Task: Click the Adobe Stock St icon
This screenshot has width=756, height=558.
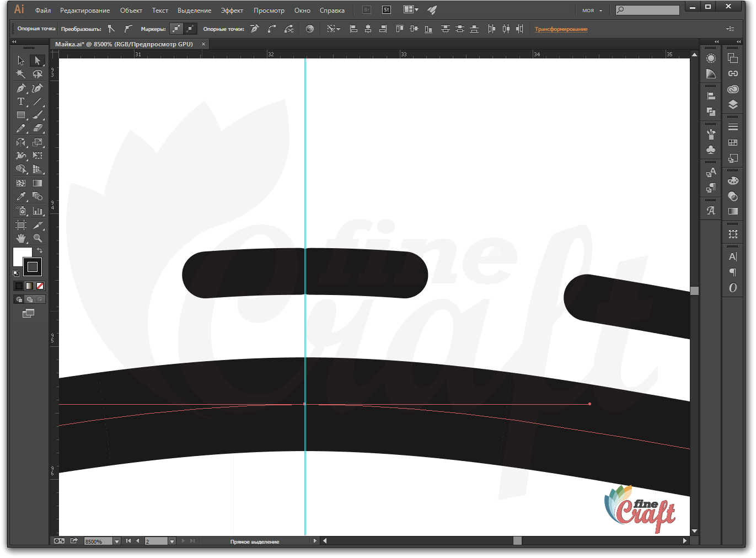Action: pyautogui.click(x=387, y=10)
